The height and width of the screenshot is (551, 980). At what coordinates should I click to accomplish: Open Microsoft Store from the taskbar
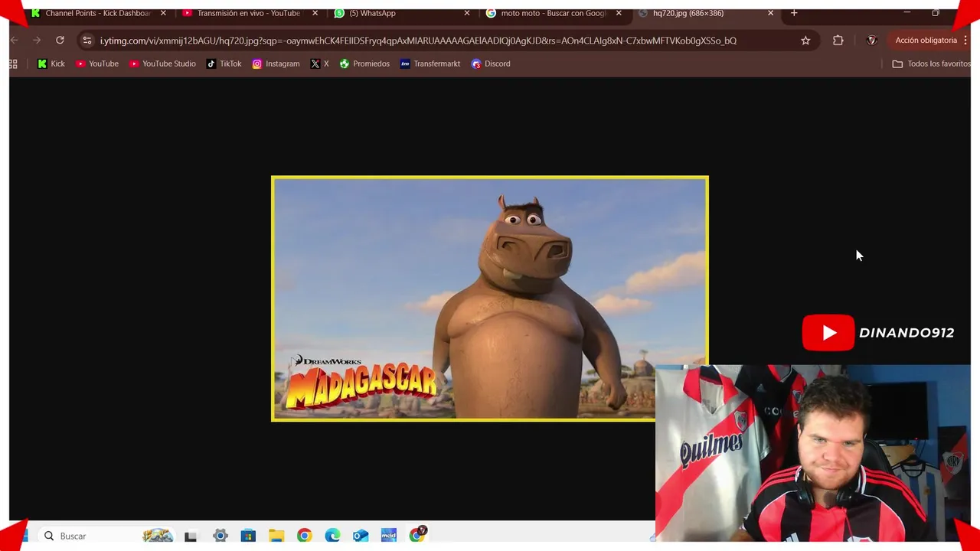[248, 536]
